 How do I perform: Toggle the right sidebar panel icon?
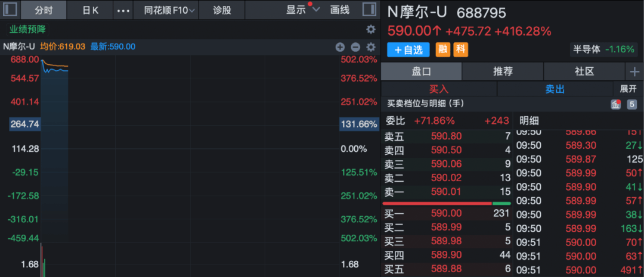pos(370,10)
